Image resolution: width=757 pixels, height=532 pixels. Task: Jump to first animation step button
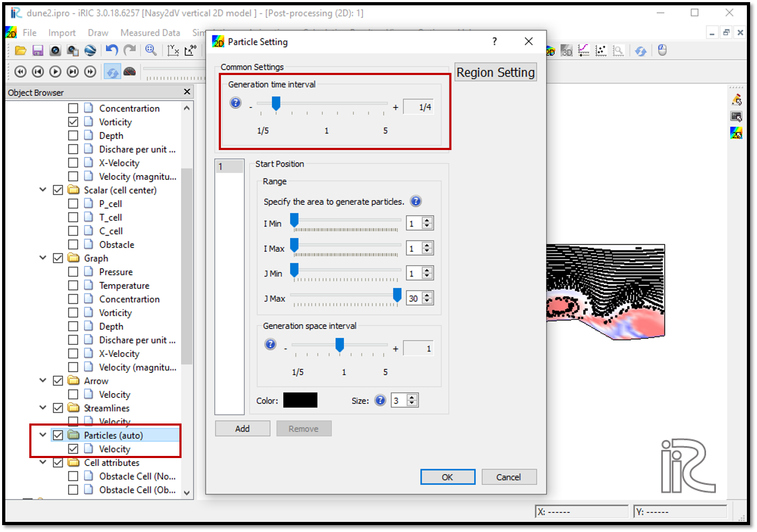20,71
